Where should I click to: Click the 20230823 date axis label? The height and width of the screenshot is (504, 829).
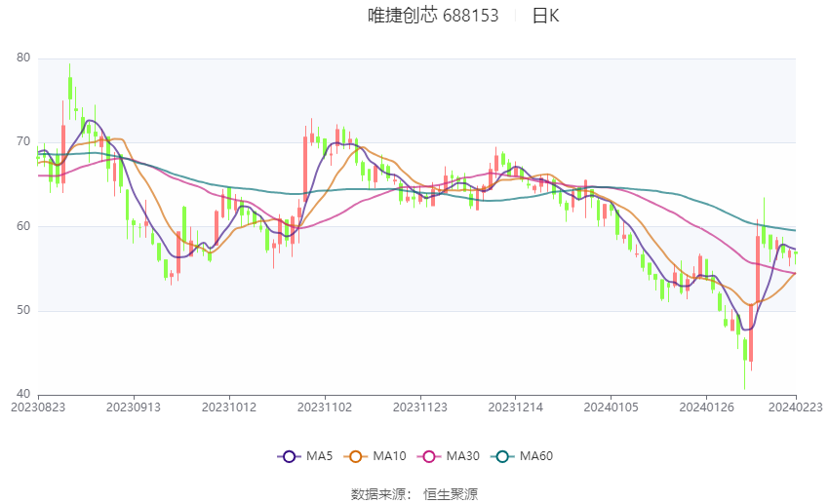(x=38, y=407)
